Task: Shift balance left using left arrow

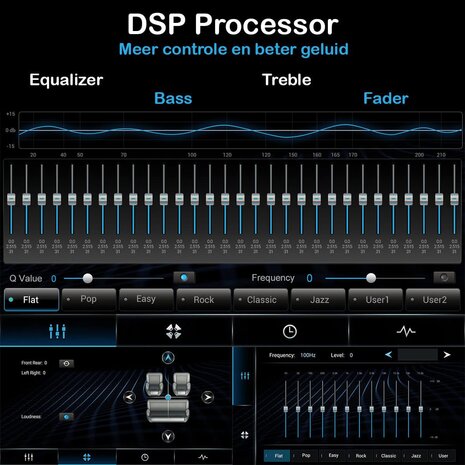Action: 129,397
